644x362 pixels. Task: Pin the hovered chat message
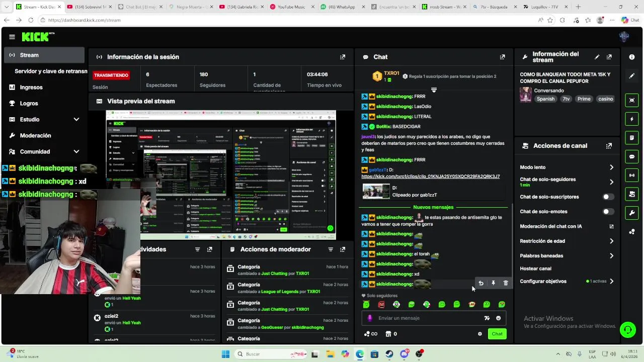[493, 283]
